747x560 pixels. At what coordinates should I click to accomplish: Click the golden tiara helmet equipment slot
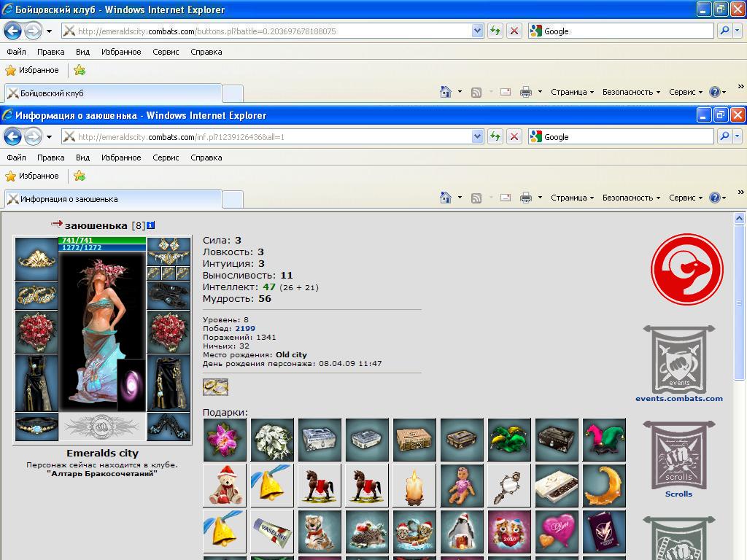point(36,259)
